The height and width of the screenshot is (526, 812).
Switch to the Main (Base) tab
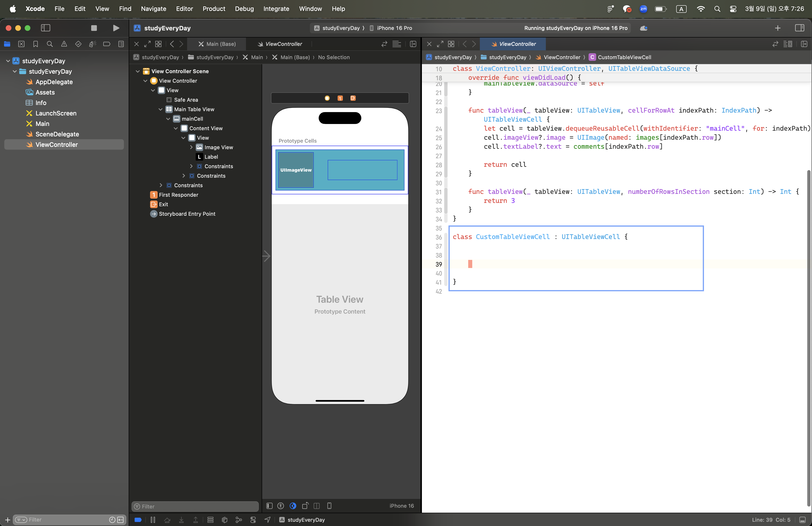(x=217, y=44)
